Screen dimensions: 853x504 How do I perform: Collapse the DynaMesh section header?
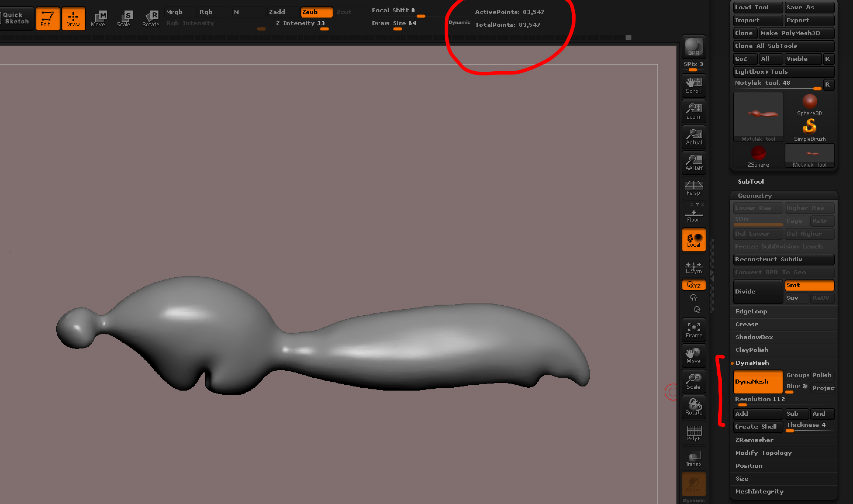click(x=752, y=363)
